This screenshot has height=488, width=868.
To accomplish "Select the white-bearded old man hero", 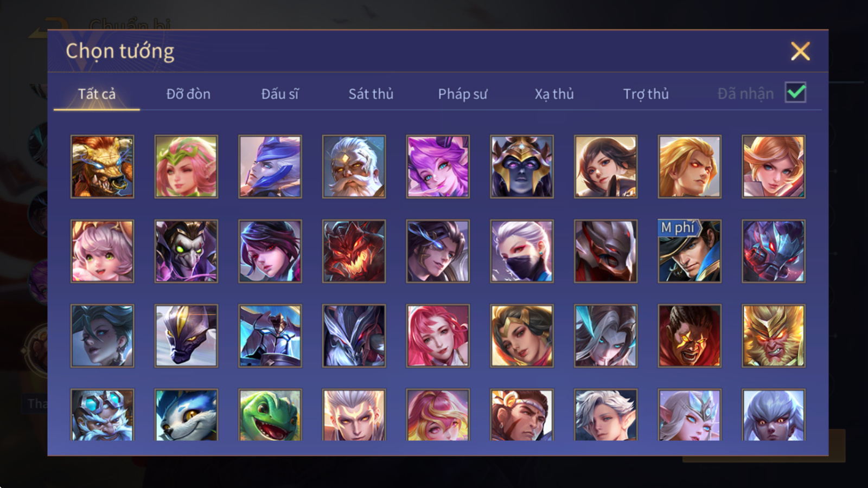I will click(x=354, y=166).
